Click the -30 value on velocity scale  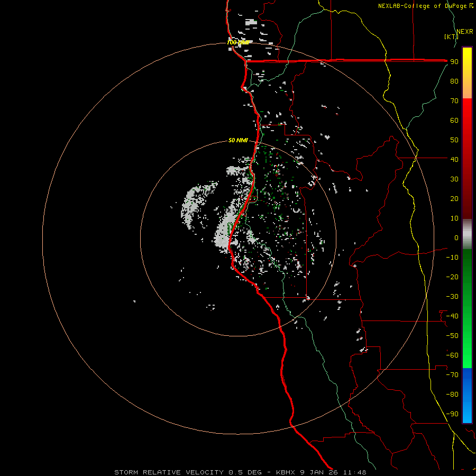[452, 297]
